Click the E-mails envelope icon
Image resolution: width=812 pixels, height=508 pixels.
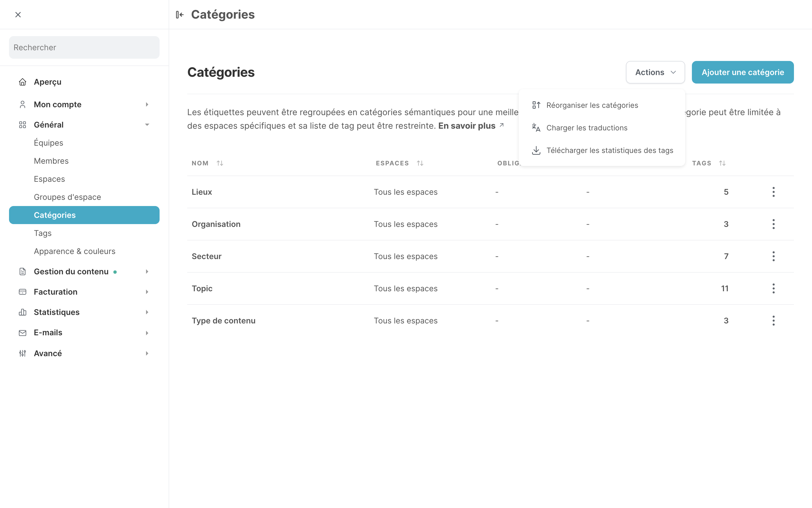[23, 333]
